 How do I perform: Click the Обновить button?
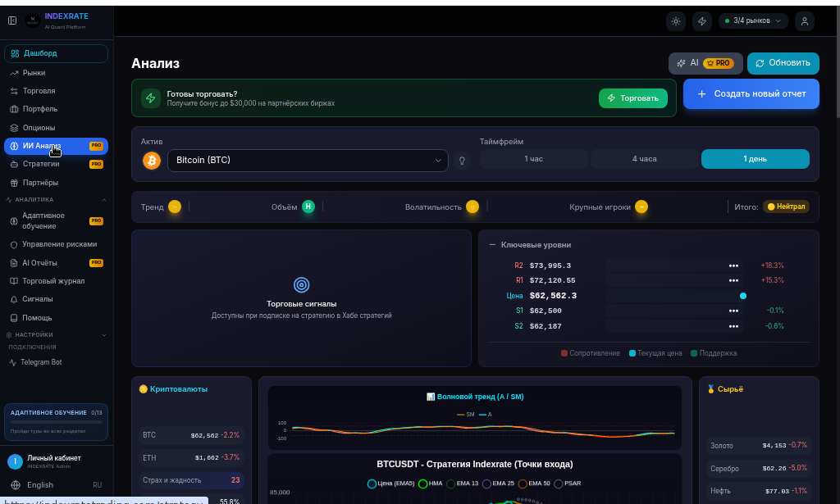(783, 63)
